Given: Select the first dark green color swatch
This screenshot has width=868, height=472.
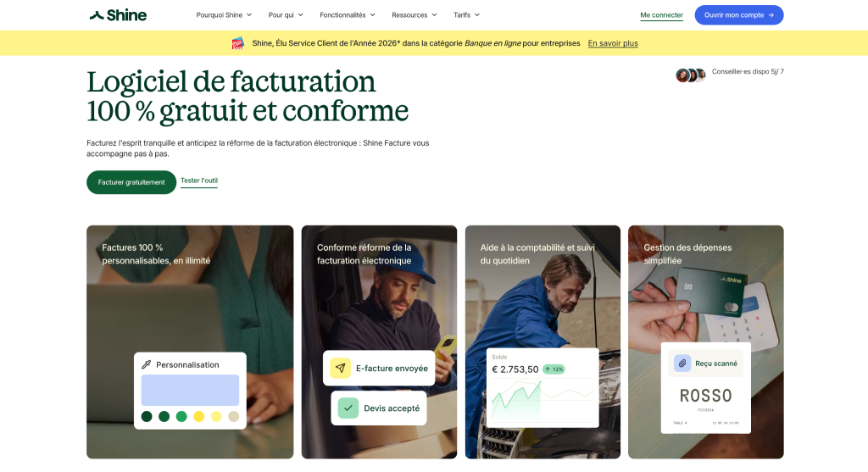Looking at the screenshot, I should pos(147,417).
